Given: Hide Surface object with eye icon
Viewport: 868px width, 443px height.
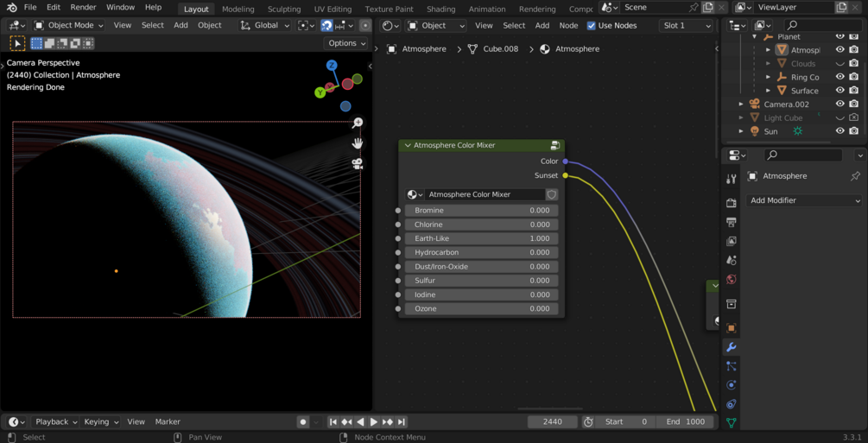Looking at the screenshot, I should click(839, 91).
